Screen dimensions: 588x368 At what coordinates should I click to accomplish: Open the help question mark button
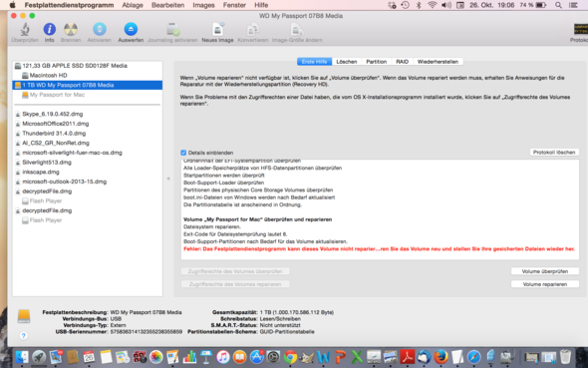[x=23, y=336]
